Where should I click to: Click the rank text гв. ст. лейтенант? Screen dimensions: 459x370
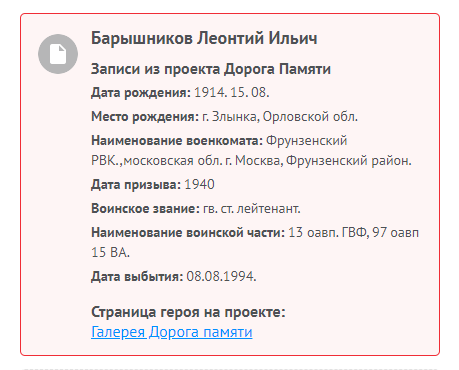252,209
